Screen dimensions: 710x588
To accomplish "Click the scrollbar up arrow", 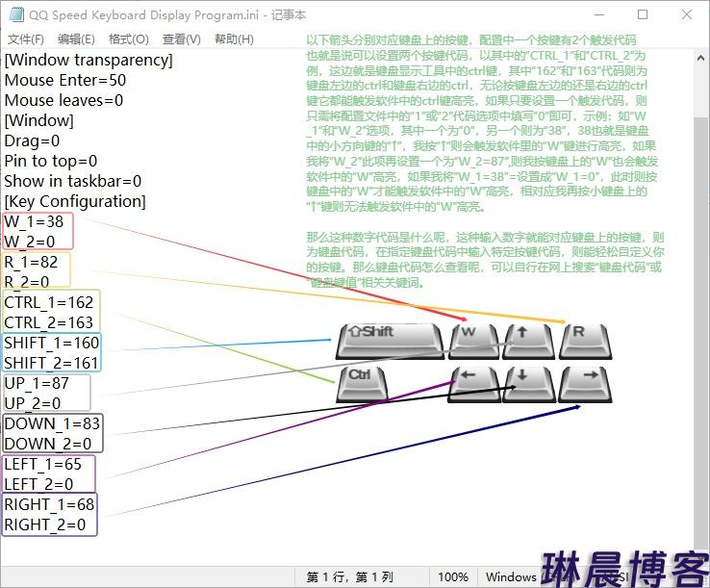I will 701,58.
